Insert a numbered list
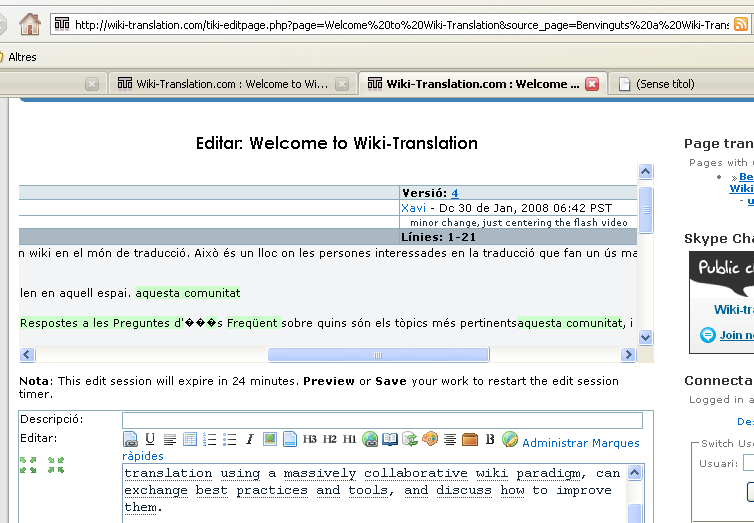 tap(210, 439)
